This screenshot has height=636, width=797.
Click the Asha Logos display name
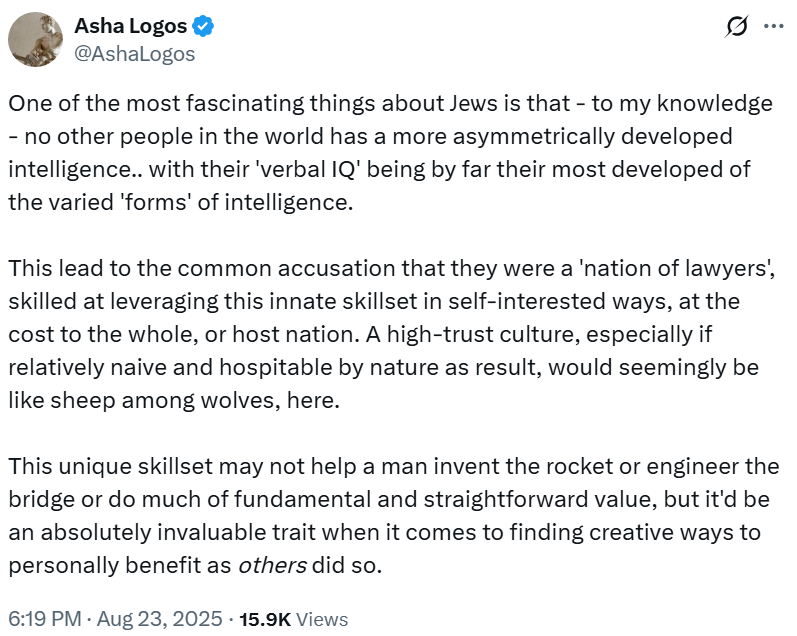tap(133, 27)
